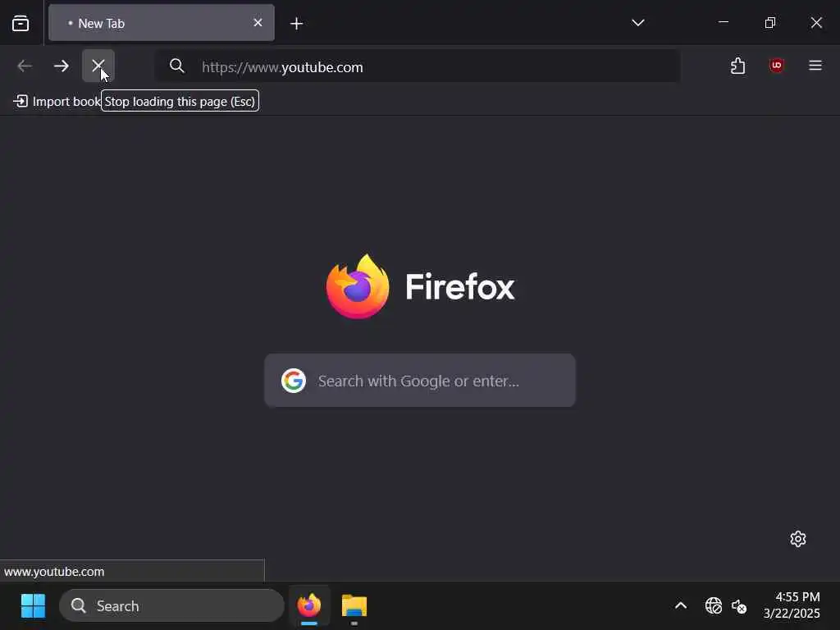Open the Firefox application hamburger menu
The image size is (840, 630).
point(815,66)
